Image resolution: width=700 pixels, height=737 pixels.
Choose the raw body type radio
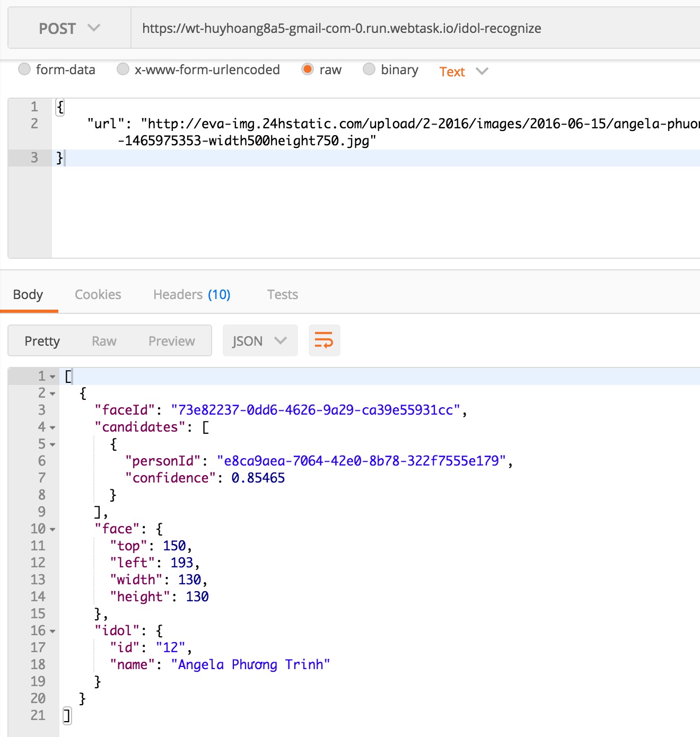pos(308,69)
